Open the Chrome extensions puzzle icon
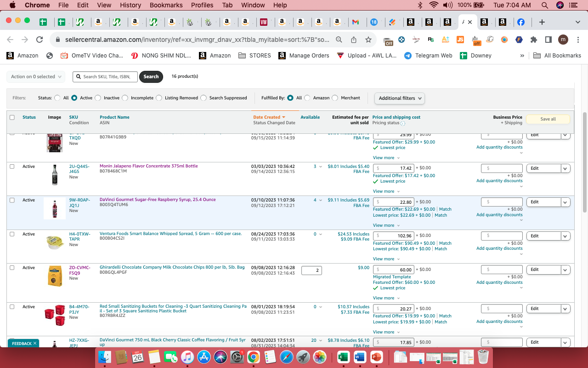This screenshot has width=588, height=368. (x=533, y=40)
